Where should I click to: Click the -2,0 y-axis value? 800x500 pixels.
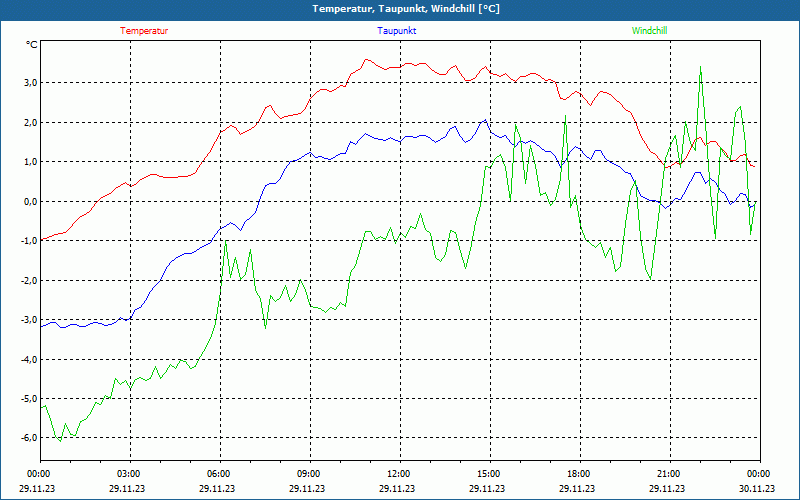pyautogui.click(x=29, y=281)
